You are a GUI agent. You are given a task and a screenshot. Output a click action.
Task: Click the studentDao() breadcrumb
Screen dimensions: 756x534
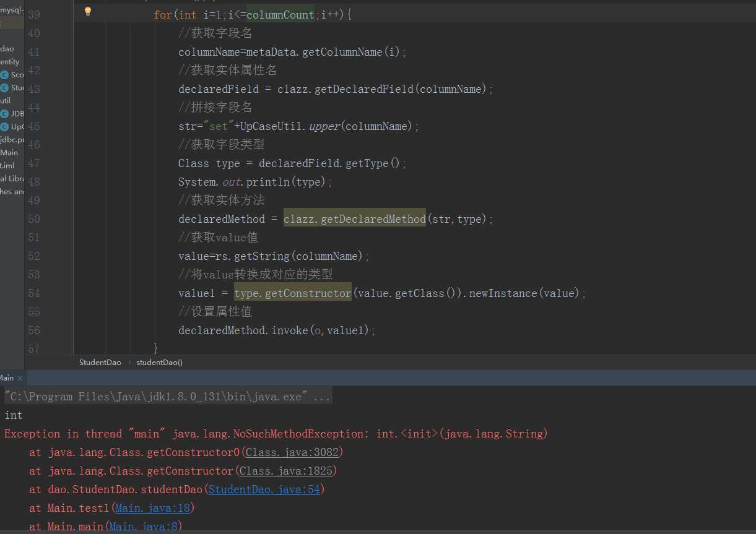(x=159, y=363)
